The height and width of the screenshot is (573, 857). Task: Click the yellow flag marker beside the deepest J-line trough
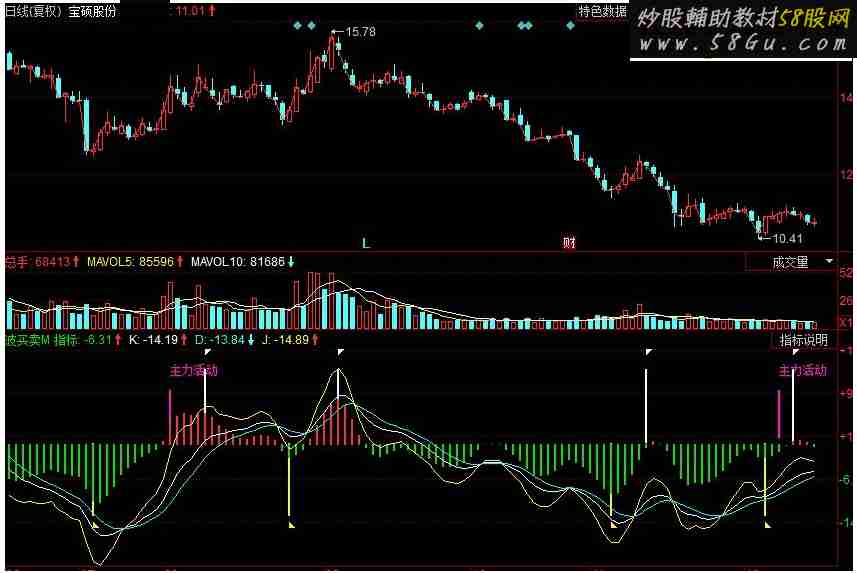96,525
